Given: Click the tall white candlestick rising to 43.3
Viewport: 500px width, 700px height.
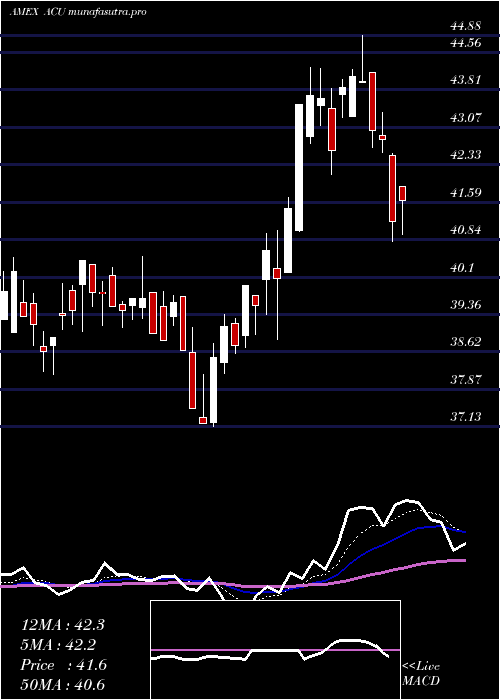Looking at the screenshot, I should [x=299, y=167].
